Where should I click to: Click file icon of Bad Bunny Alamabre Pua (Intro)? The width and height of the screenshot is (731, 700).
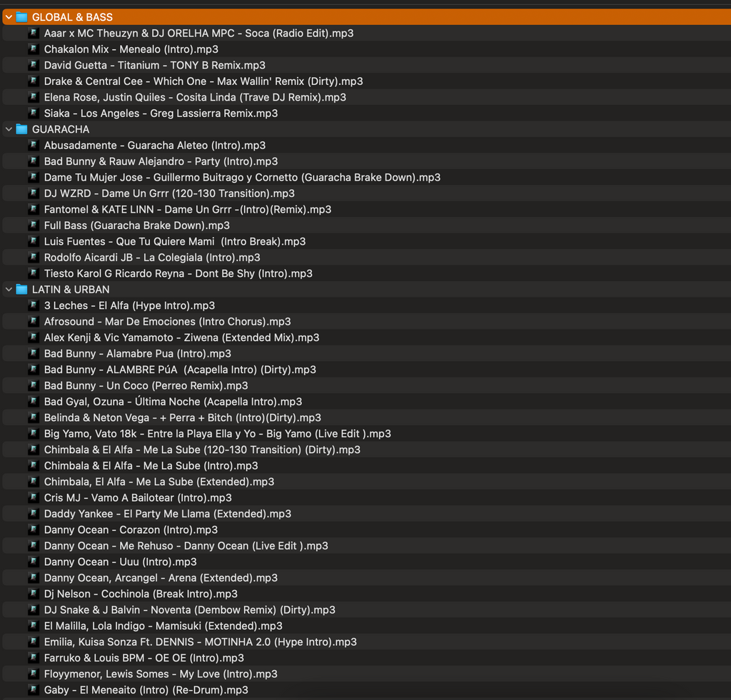click(x=33, y=354)
